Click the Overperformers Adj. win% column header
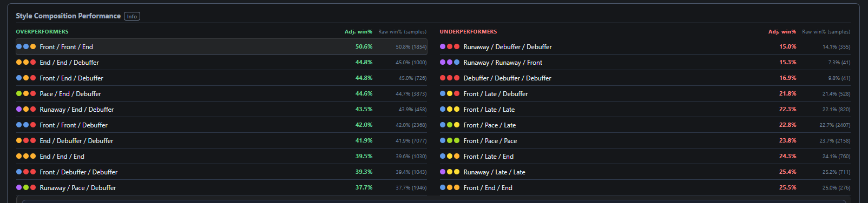The height and width of the screenshot is (203, 868). [x=358, y=32]
